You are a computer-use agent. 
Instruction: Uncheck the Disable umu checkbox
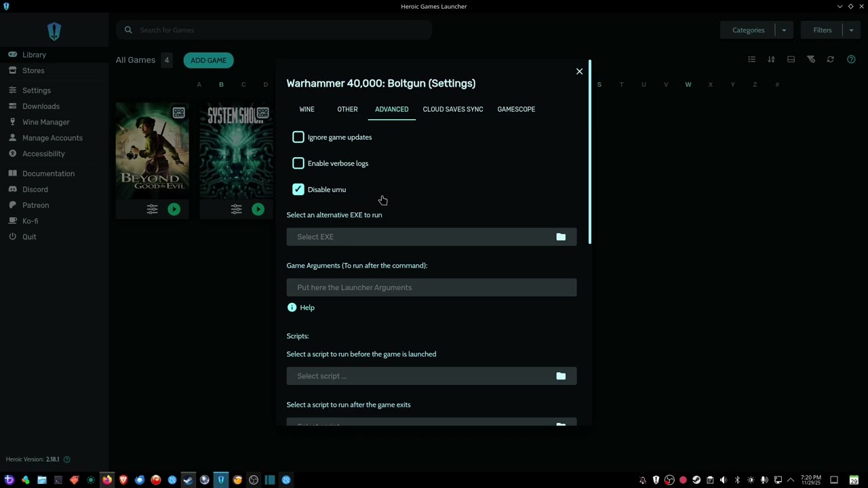[298, 190]
